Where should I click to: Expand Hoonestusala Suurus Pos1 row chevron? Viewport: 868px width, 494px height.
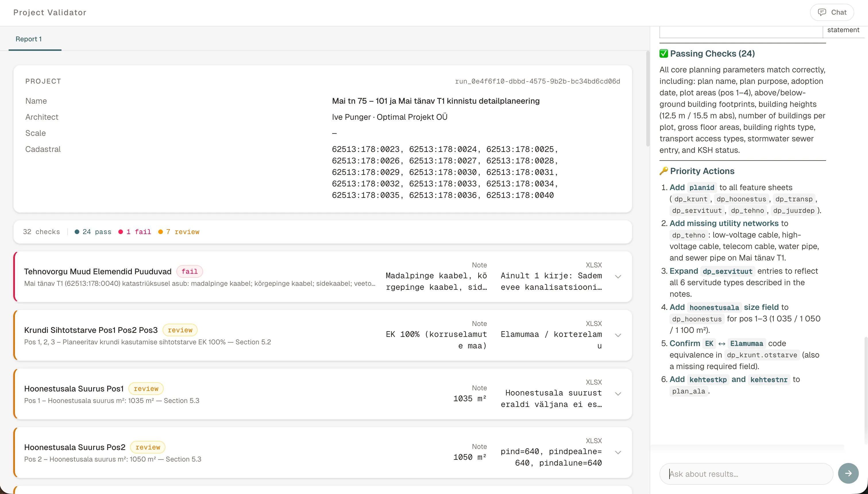pyautogui.click(x=618, y=394)
